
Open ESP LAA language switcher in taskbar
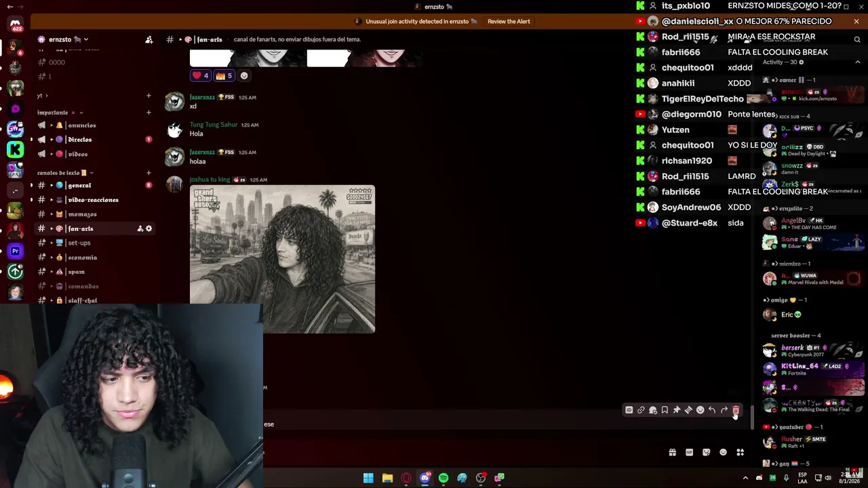(x=803, y=478)
